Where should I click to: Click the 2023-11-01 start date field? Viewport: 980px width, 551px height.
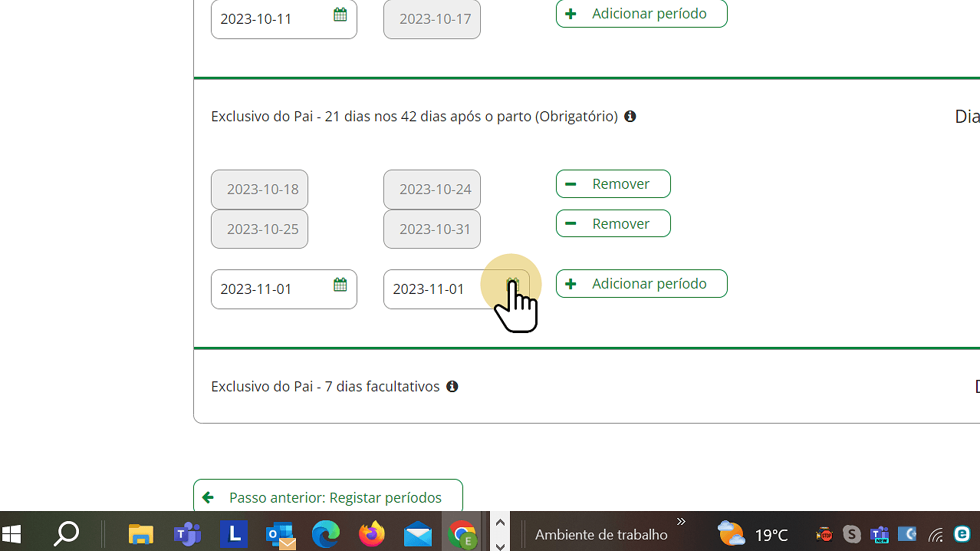point(268,289)
